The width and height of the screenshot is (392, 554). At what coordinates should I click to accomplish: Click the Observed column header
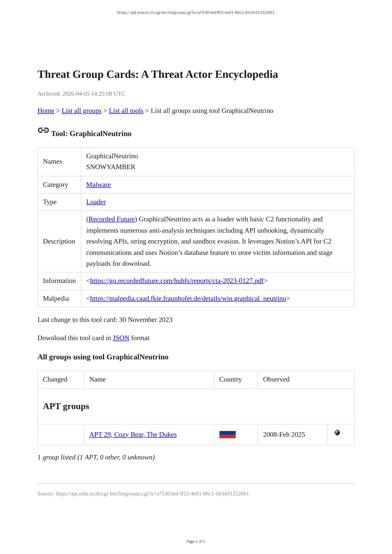(x=276, y=379)
